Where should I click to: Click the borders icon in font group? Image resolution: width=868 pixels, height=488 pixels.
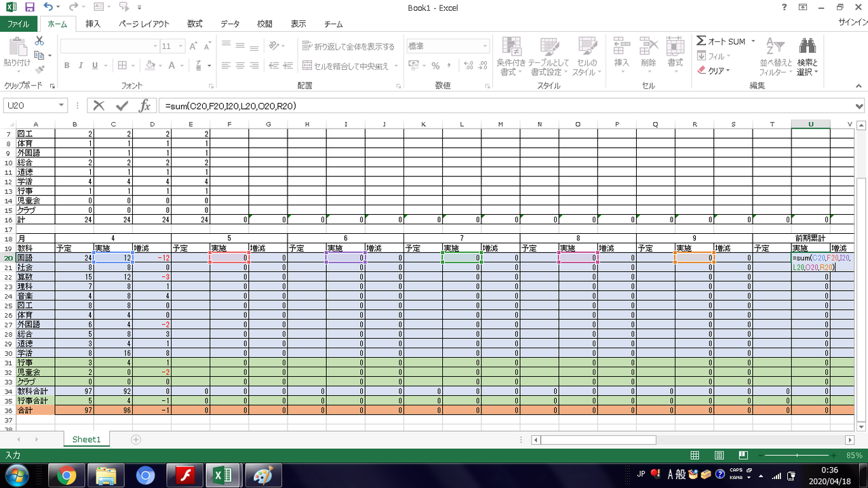point(123,66)
